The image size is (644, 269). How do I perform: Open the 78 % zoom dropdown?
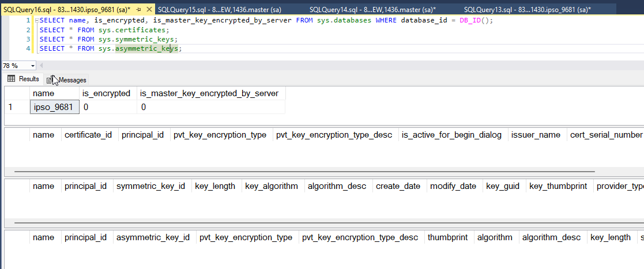[33, 66]
